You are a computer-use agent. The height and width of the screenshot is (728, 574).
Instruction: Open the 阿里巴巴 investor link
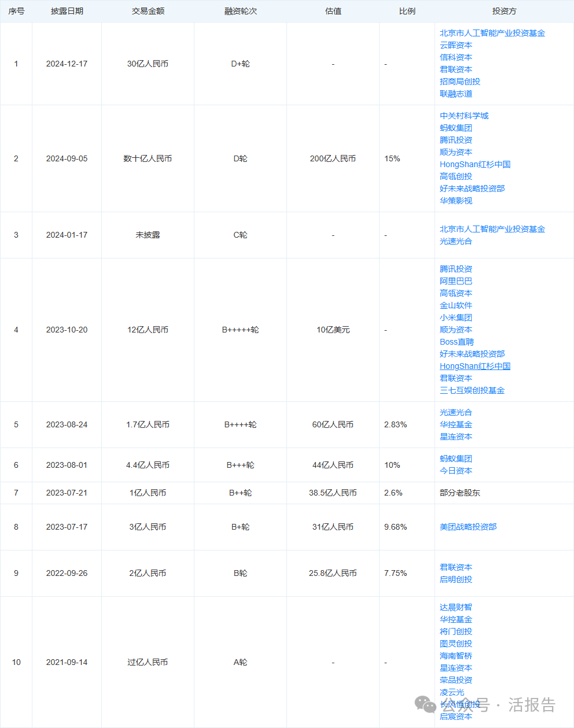pos(456,281)
